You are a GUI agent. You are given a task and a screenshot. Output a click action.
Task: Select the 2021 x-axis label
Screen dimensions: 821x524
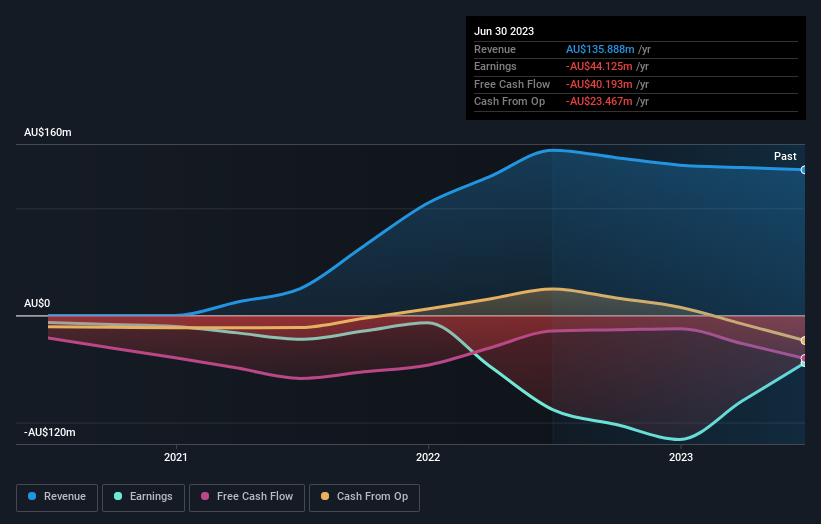tap(175, 457)
